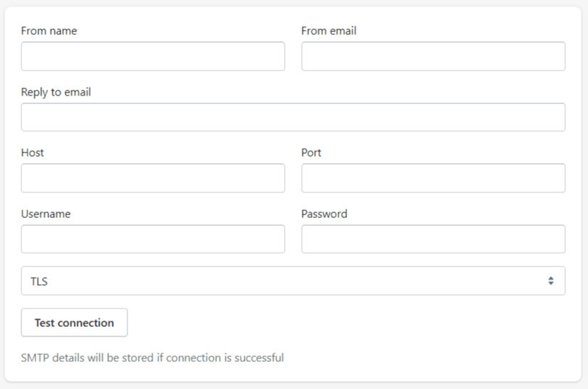Viewport: 588px width, 389px height.
Task: Click the Reply to email field
Action: [293, 118]
